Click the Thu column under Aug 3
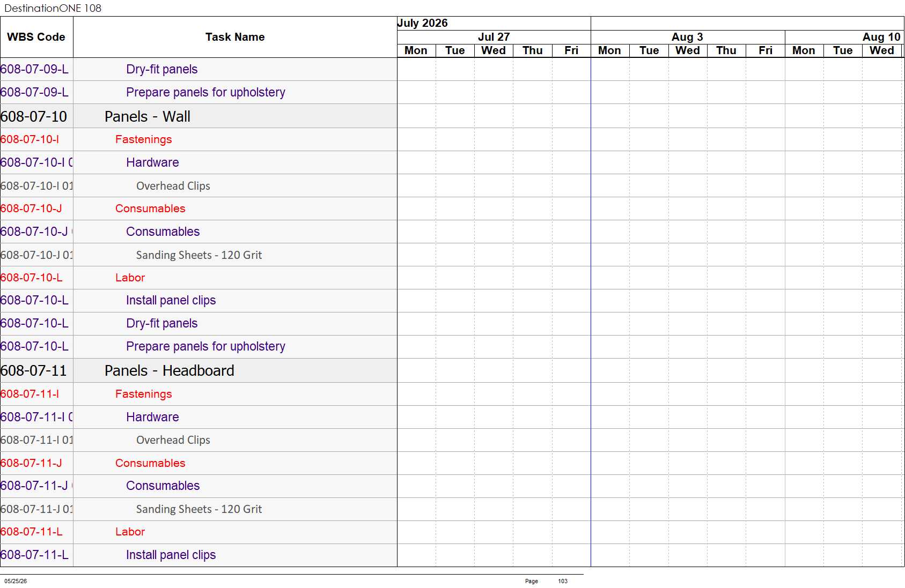 [726, 50]
